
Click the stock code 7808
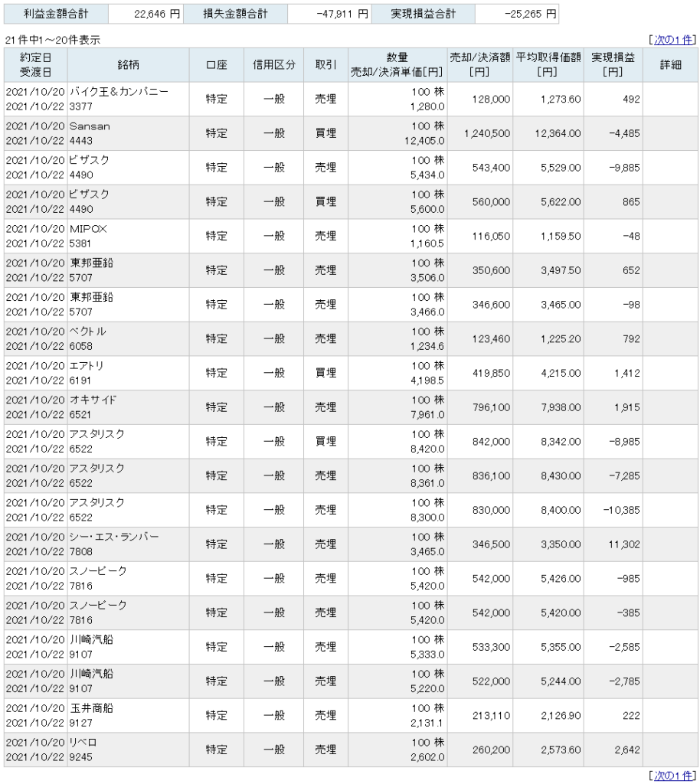click(81, 551)
